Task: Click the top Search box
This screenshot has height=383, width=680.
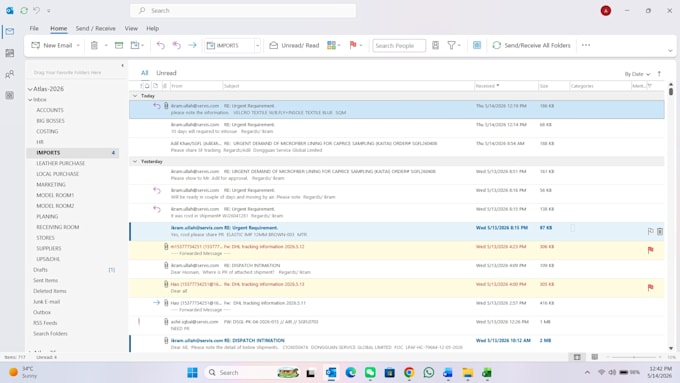Action: pos(243,10)
